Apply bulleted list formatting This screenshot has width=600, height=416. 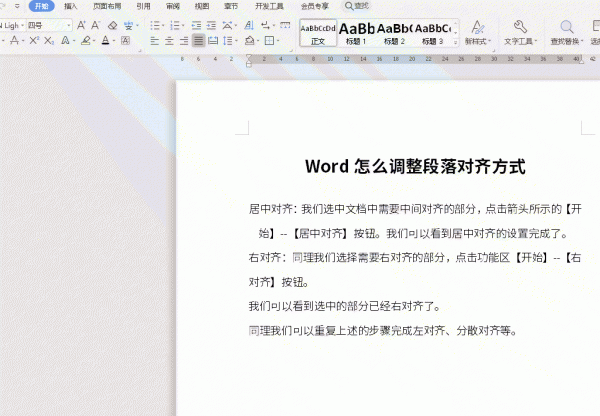(x=155, y=26)
